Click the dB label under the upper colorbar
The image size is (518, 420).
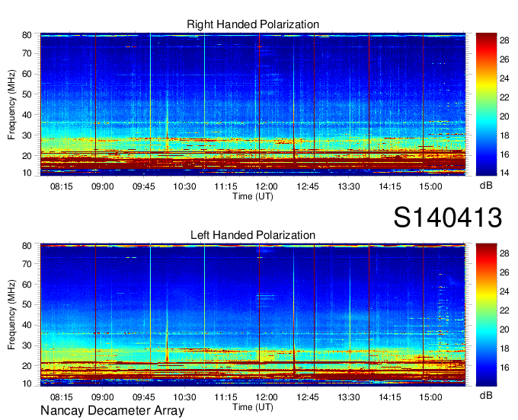486,186
